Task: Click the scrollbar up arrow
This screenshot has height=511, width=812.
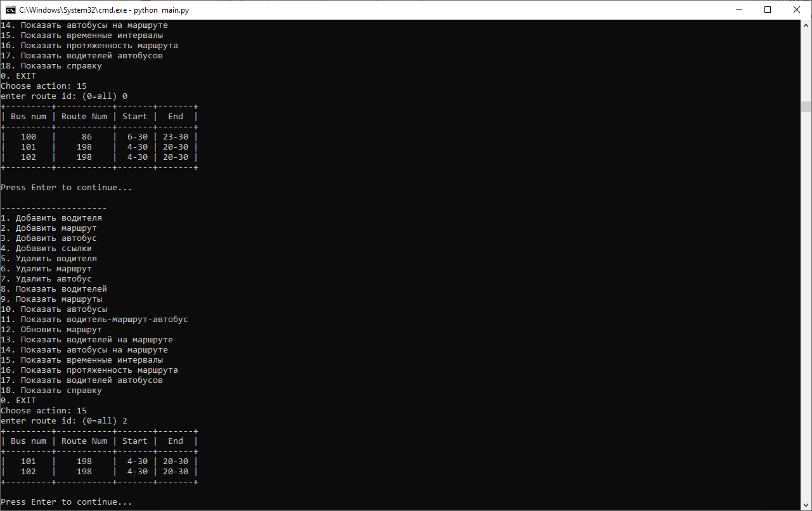Action: point(806,25)
